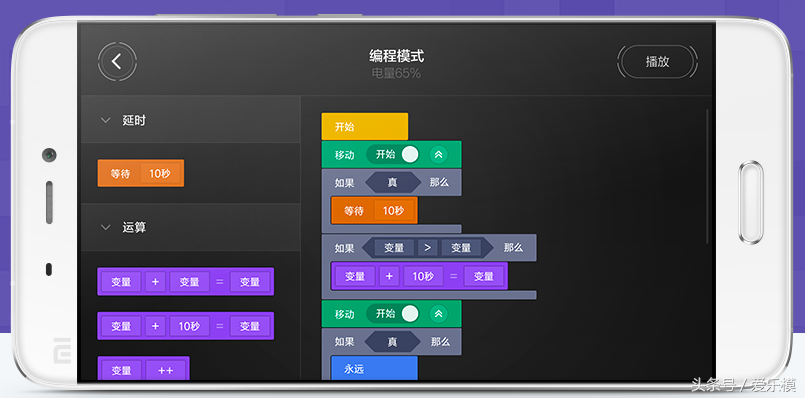Viewport: 805px width, 398px height.
Task: Click the 10秒 value in palette 等待 block
Action: (x=160, y=174)
